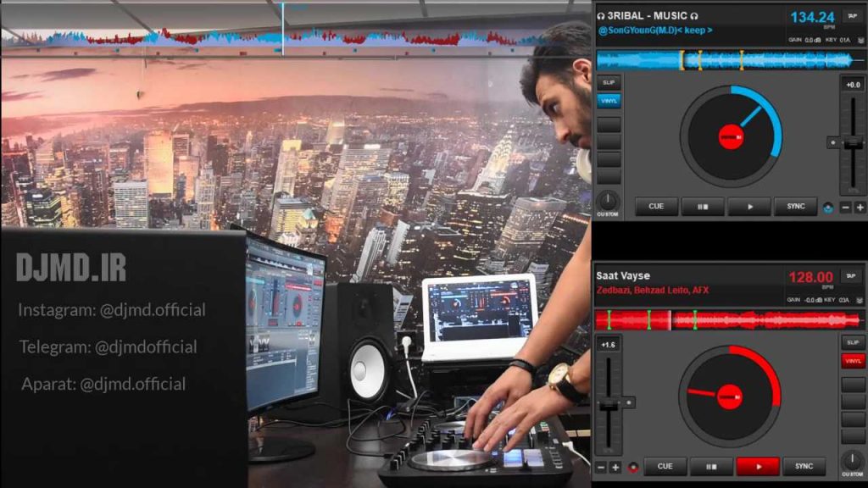Click the 134.24 BPM readout

tap(812, 18)
